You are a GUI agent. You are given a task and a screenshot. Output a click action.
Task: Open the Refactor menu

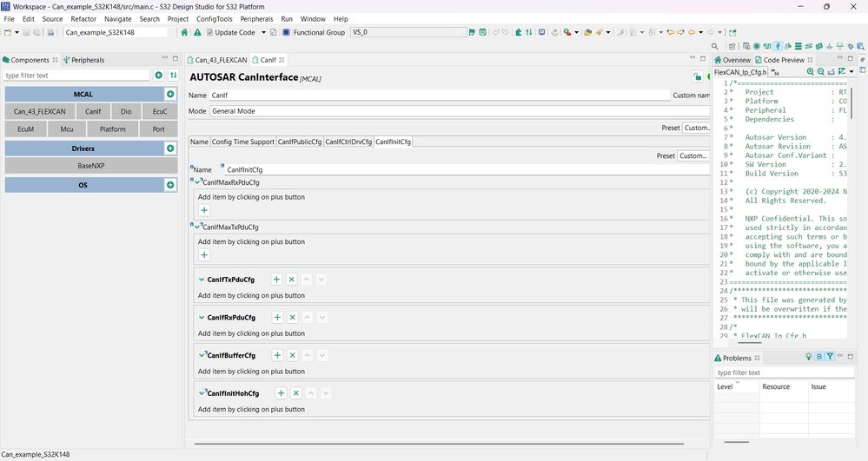tap(83, 19)
